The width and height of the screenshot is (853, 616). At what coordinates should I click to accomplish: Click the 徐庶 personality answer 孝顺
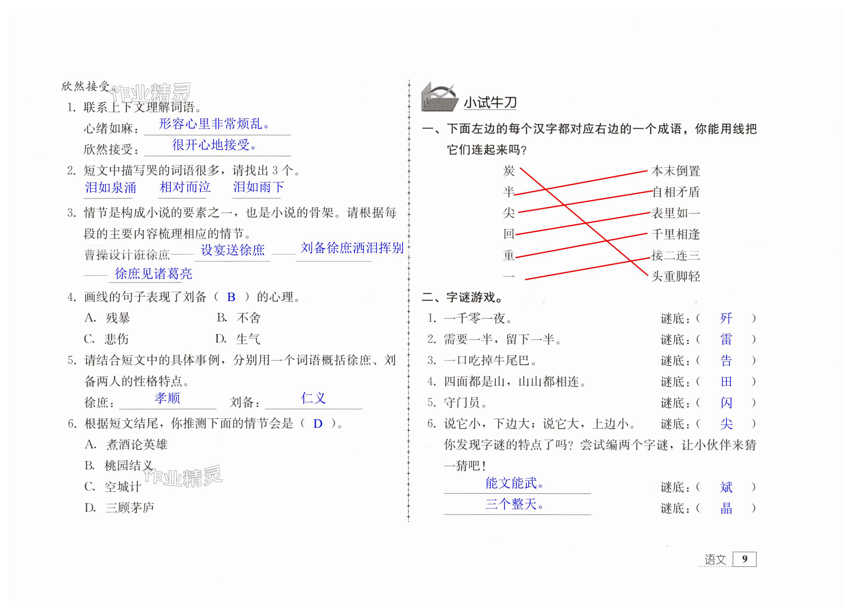point(167,398)
